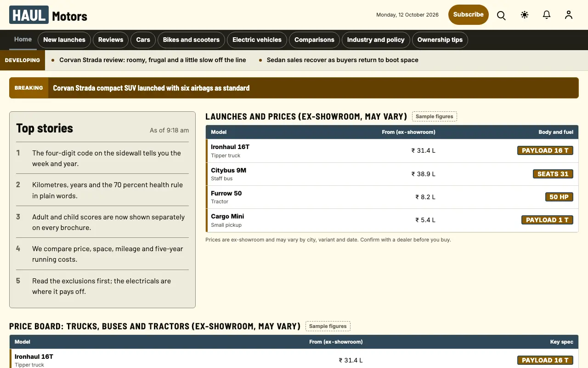Viewport: 588px width, 368px height.
Task: Click Body and fuel column header
Action: [x=556, y=132]
